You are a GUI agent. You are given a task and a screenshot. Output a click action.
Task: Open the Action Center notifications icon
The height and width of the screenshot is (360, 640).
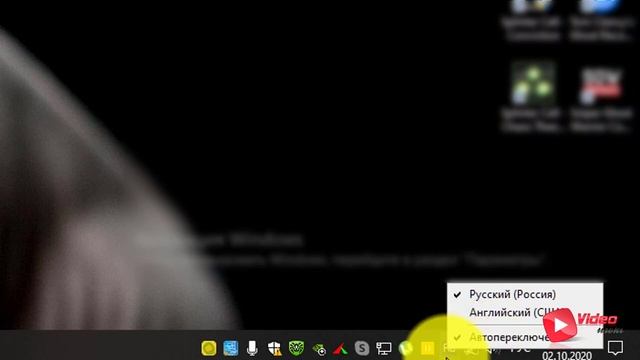[615, 348]
